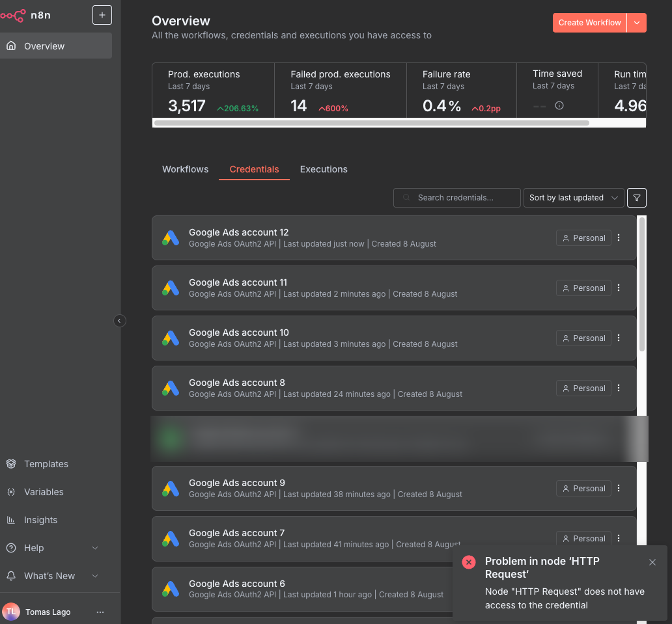
Task: Open the Insights panel from the sidebar
Action: pyautogui.click(x=41, y=520)
